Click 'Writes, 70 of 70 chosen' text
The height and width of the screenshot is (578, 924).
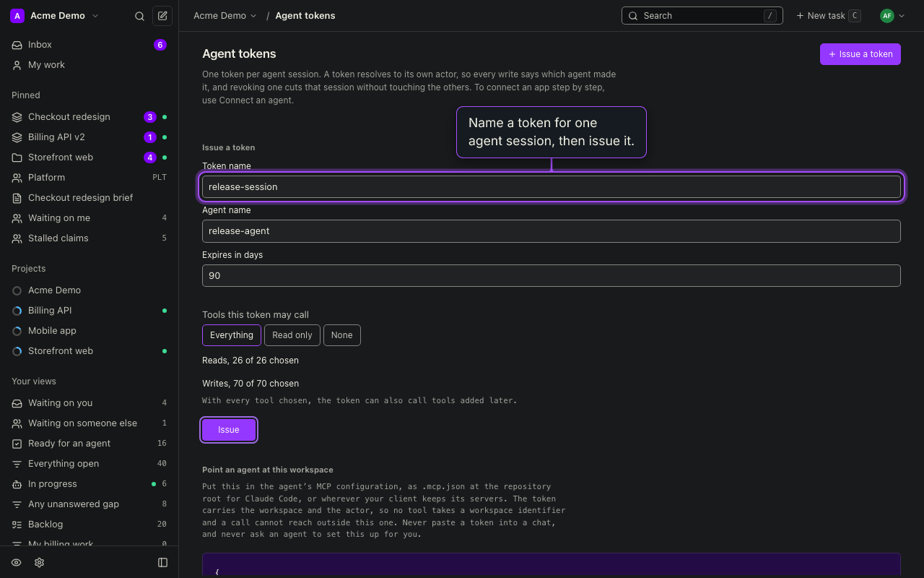250,384
